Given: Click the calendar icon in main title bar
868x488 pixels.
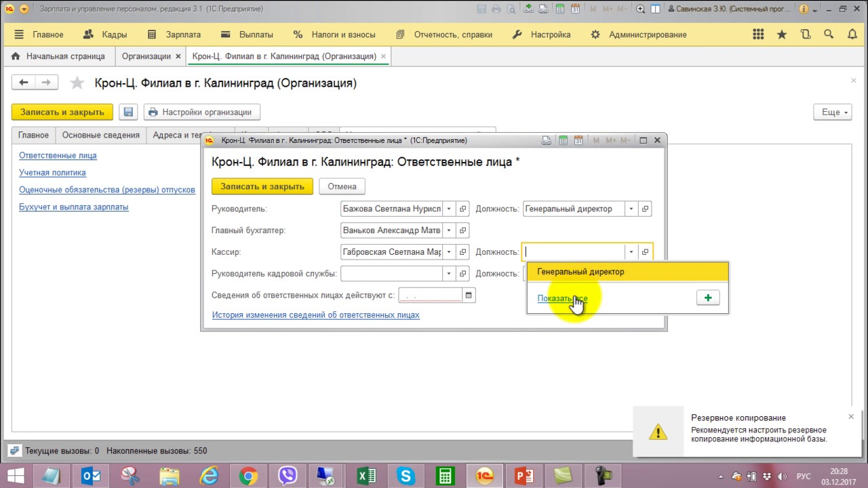Looking at the screenshot, I should tap(576, 9).
